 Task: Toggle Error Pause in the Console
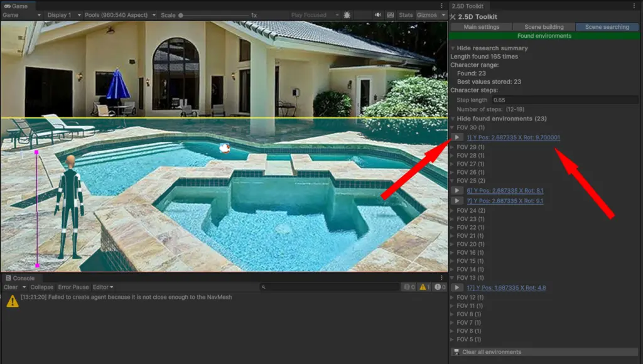point(73,287)
